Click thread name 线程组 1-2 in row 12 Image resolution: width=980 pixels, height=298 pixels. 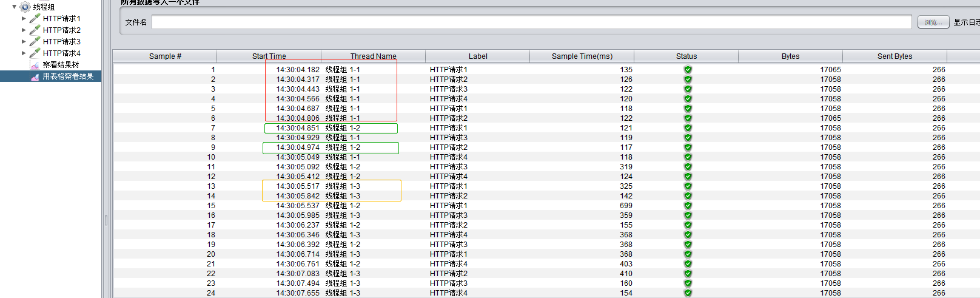[x=343, y=177]
